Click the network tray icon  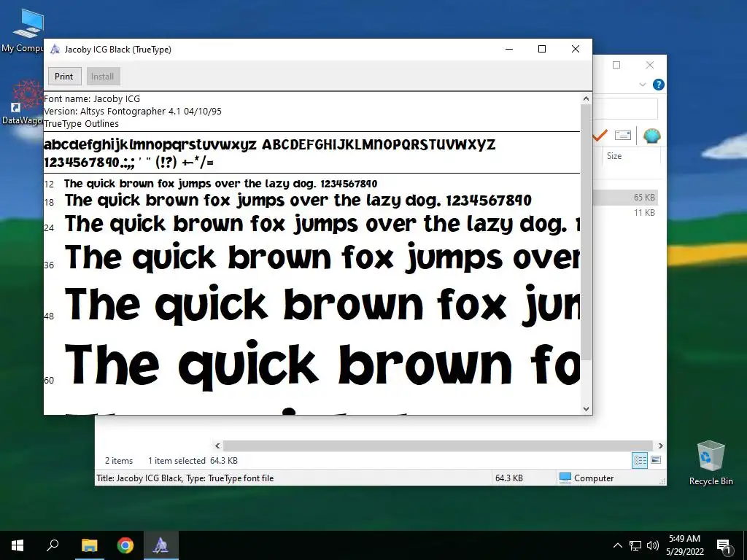pos(635,545)
